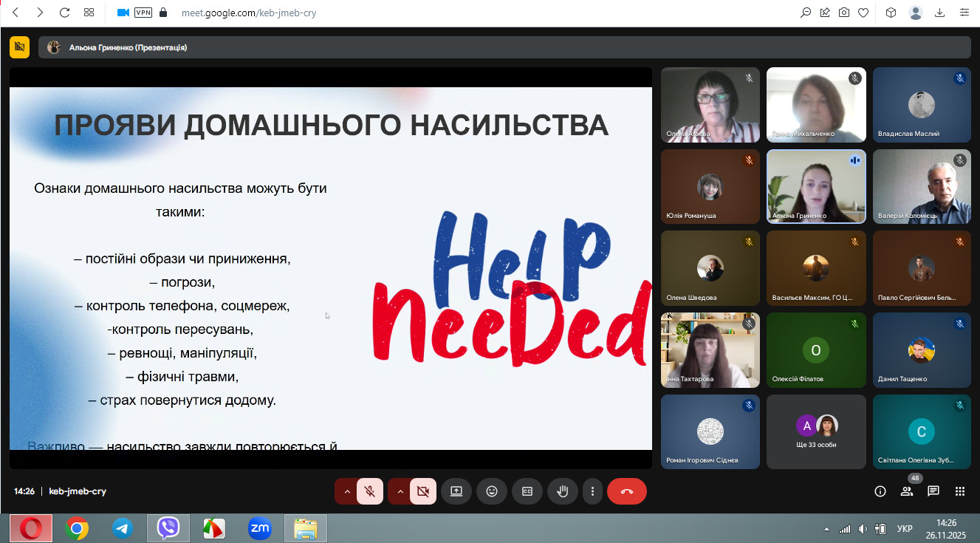980x543 pixels.
Task: Click the red leave call button
Action: pos(626,491)
